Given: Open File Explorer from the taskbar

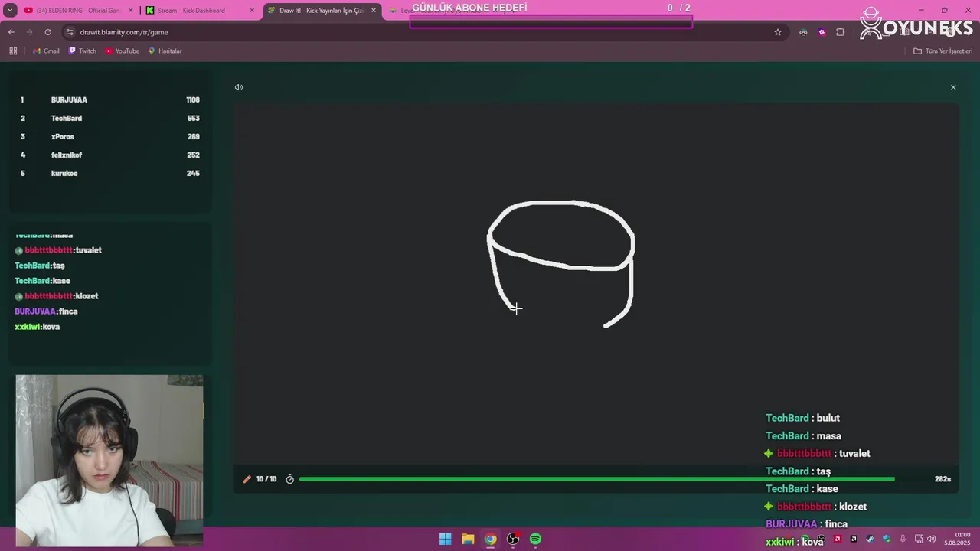Looking at the screenshot, I should coord(468,539).
